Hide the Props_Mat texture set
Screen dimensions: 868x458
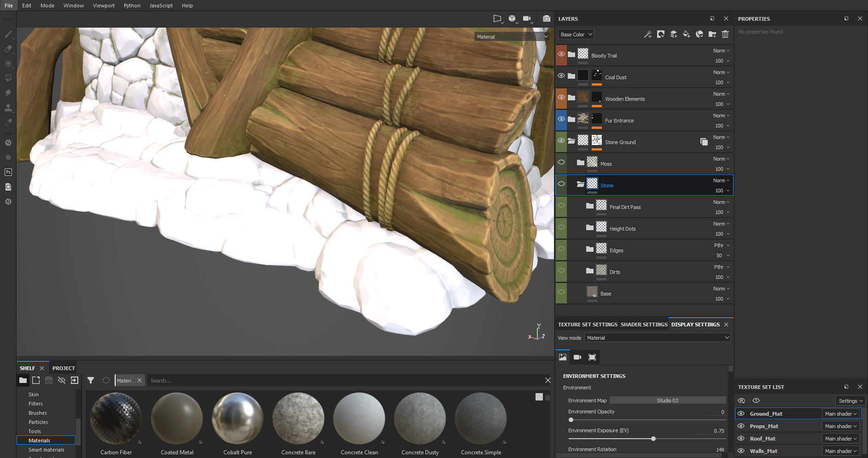point(741,426)
